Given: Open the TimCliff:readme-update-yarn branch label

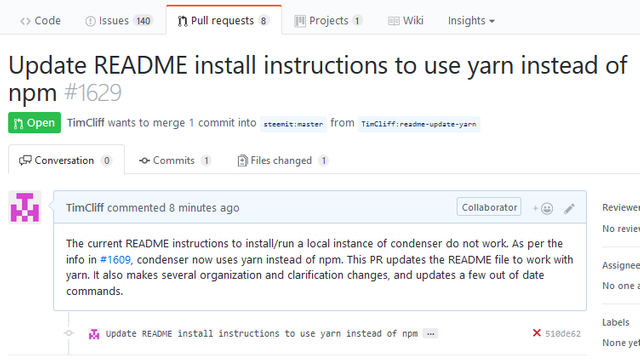Looking at the screenshot, I should (419, 124).
